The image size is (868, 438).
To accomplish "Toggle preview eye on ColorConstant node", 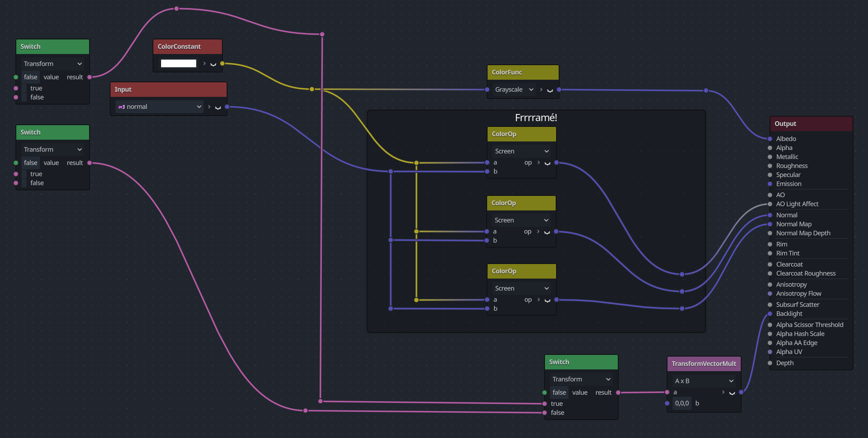I will pos(213,64).
